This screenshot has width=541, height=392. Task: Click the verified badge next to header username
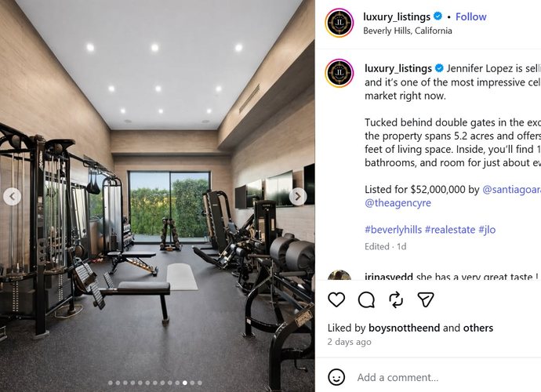(438, 16)
